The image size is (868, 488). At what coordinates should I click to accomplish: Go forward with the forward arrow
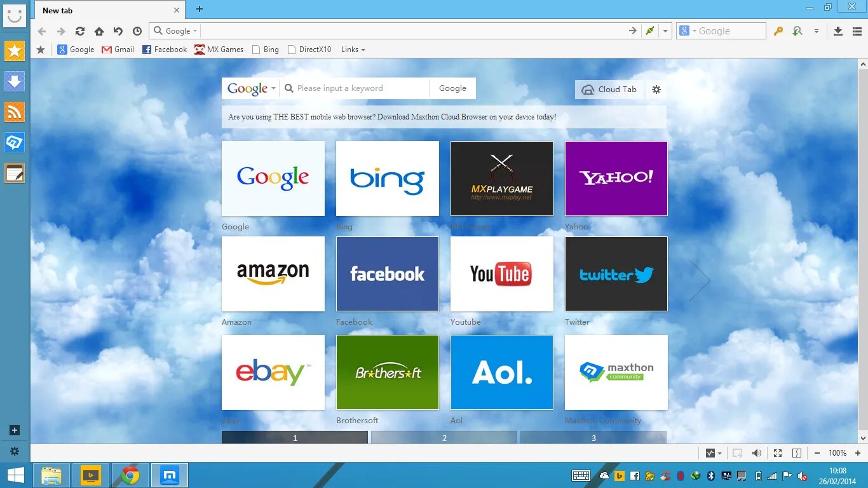pos(61,31)
